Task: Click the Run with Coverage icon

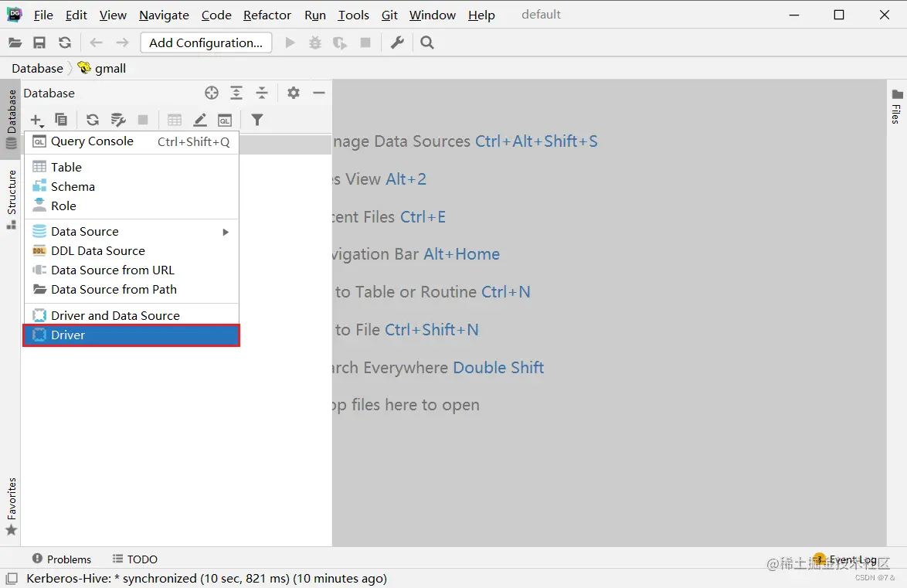Action: click(340, 42)
